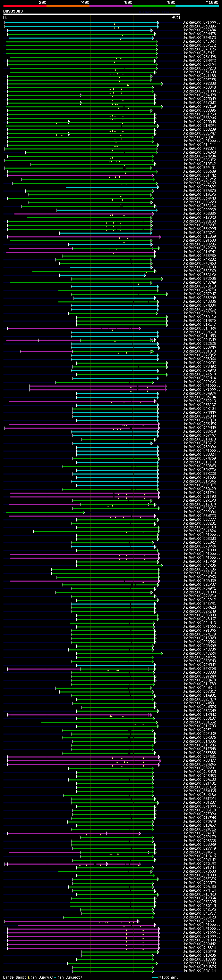Screen dimensions: 222x980
Task: Select hit label UniRef100_C1N2P4
Action: tap(199, 125)
